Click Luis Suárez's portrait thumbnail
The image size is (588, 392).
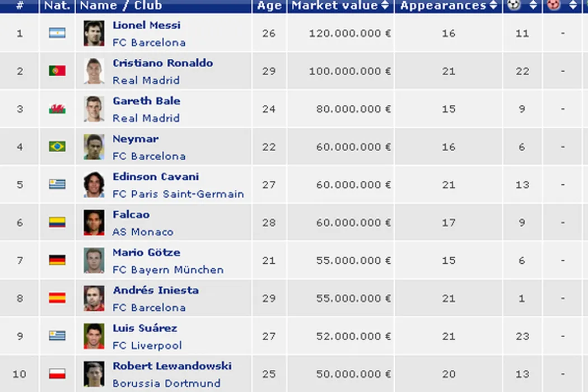coord(94,335)
